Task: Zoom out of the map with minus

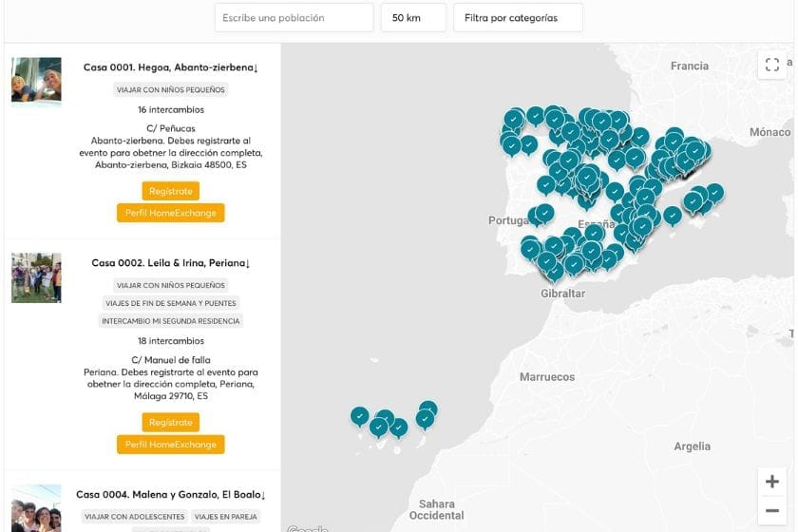Action: click(772, 510)
